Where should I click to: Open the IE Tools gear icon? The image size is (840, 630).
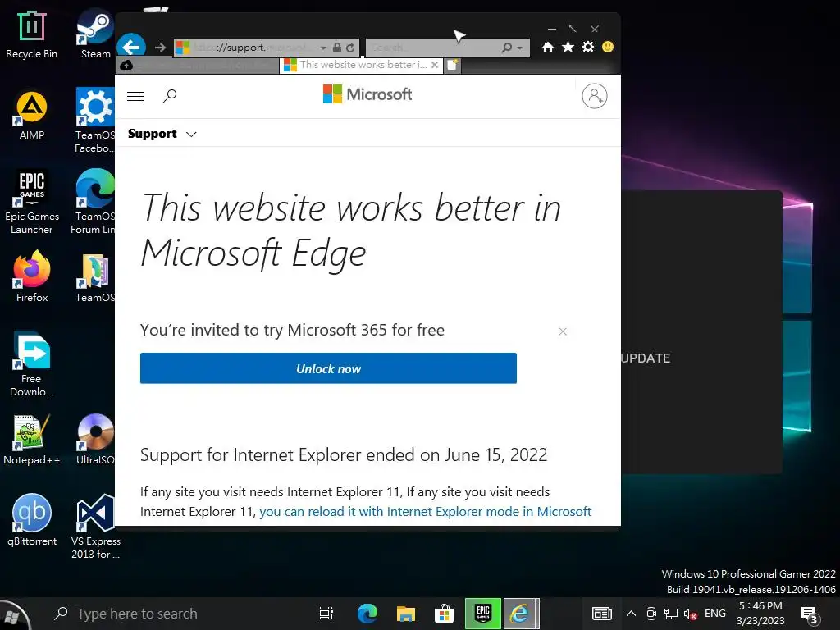(588, 47)
